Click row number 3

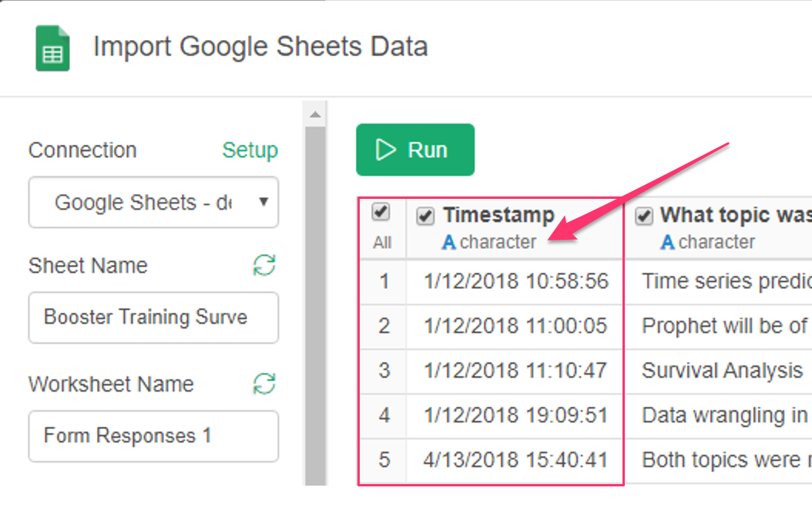384,370
